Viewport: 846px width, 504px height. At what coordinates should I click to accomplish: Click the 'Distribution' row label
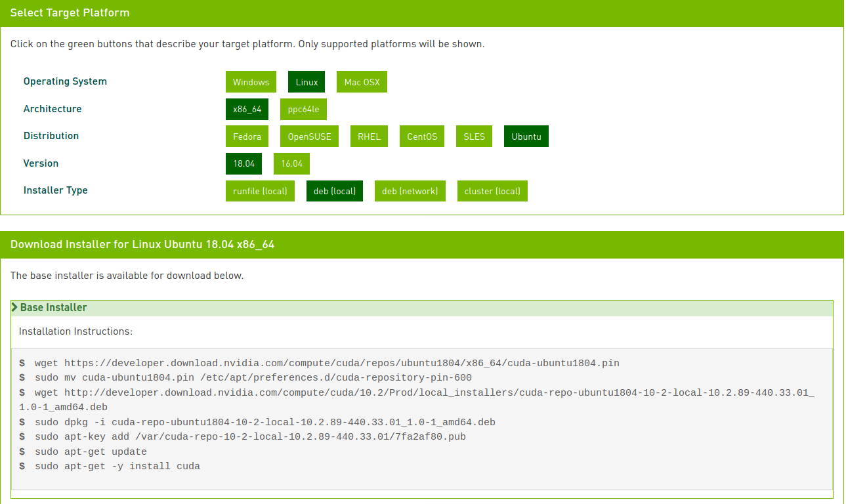tap(51, 136)
